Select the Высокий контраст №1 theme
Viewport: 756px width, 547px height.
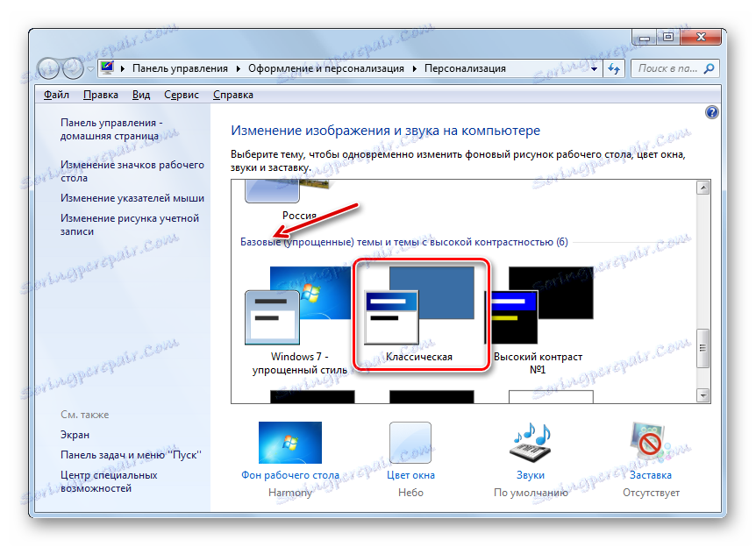pos(538,321)
